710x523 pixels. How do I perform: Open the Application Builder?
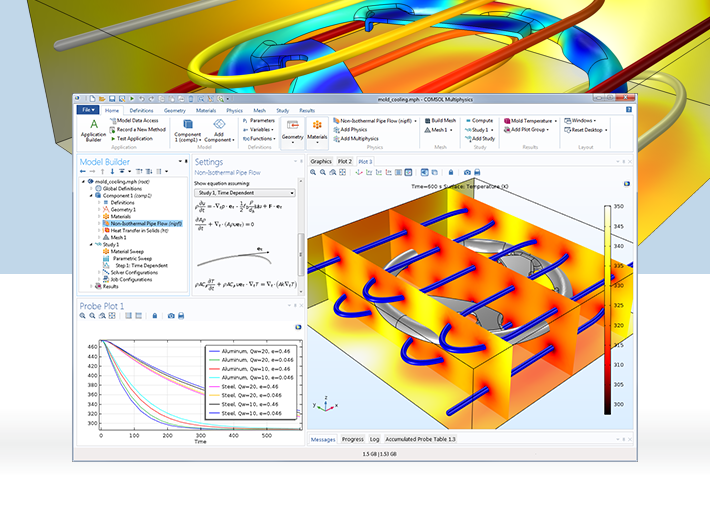[93, 130]
